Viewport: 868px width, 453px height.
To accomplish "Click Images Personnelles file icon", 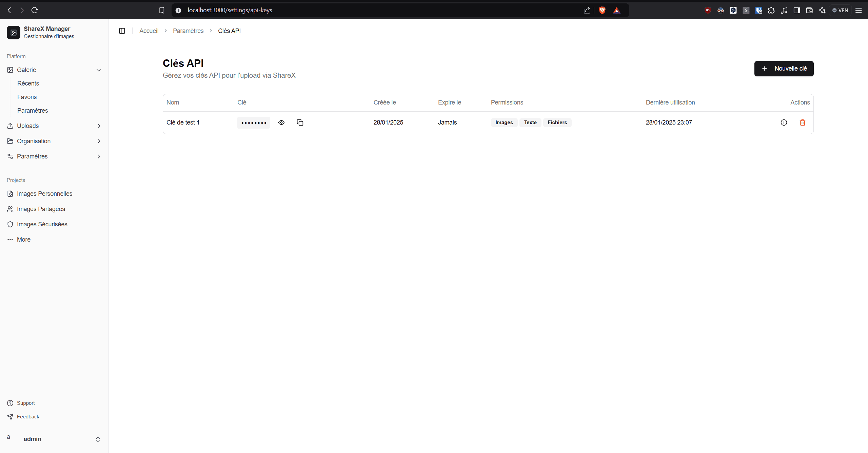I will point(10,194).
